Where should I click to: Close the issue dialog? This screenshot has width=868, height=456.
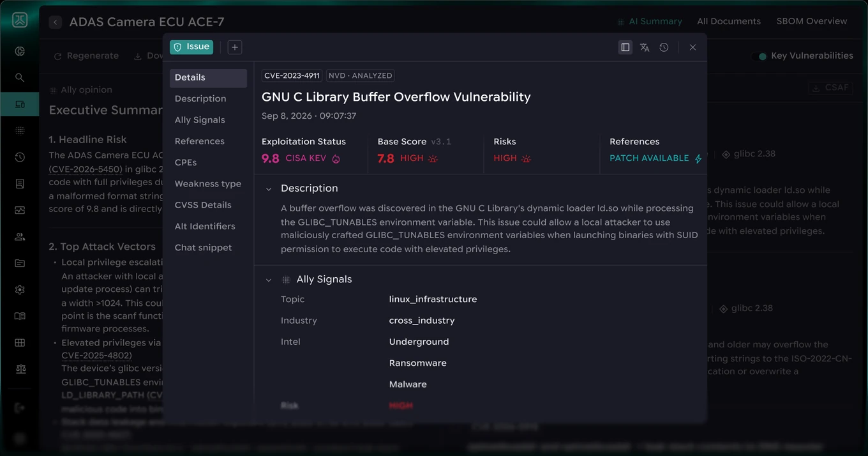(692, 47)
